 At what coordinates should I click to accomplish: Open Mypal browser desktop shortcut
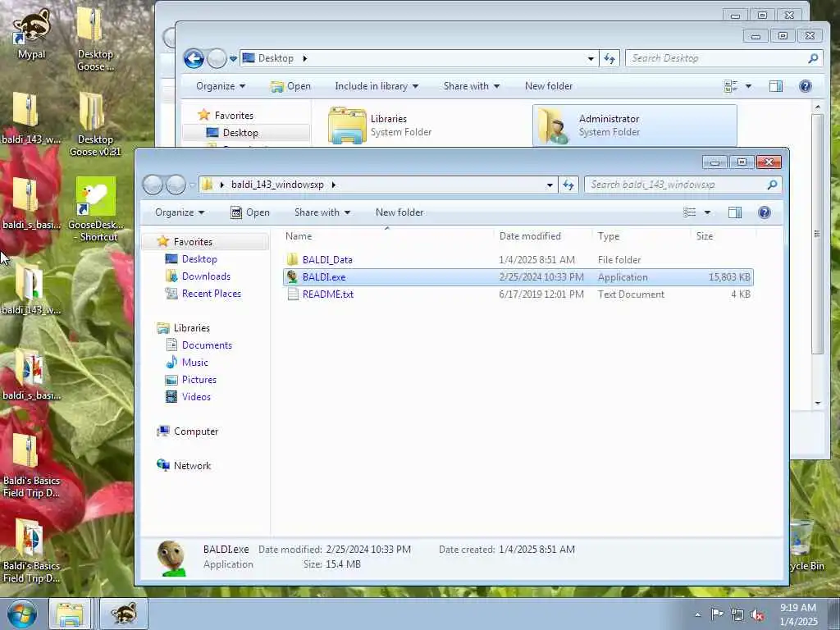click(x=32, y=33)
